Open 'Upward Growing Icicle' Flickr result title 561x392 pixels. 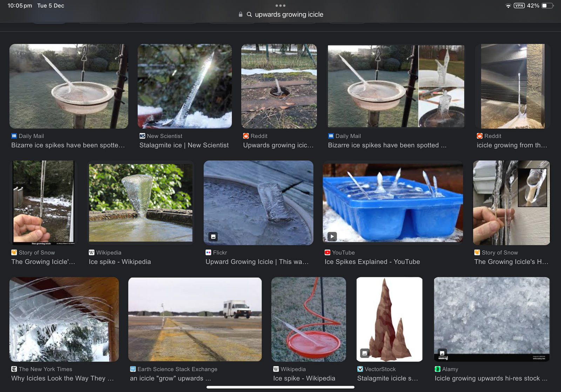[x=257, y=262]
